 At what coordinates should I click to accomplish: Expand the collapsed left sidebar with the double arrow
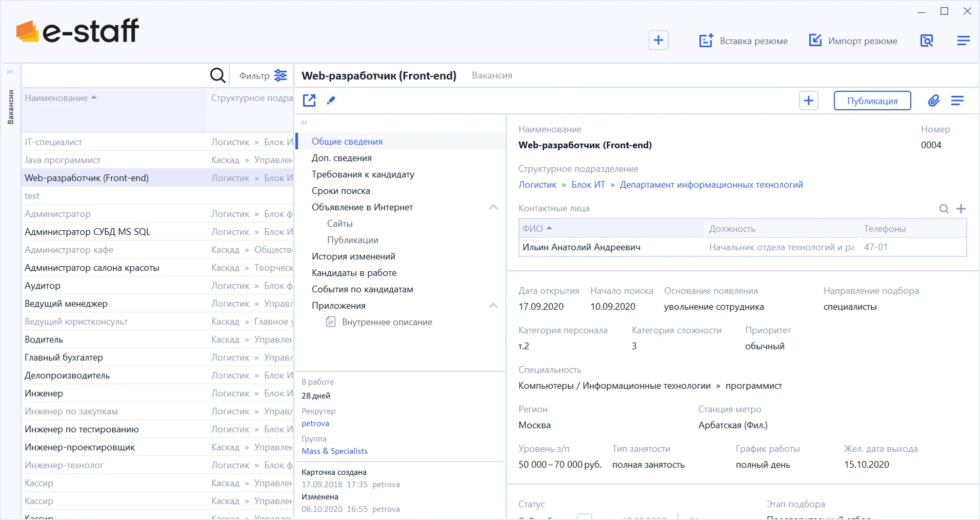(10, 72)
